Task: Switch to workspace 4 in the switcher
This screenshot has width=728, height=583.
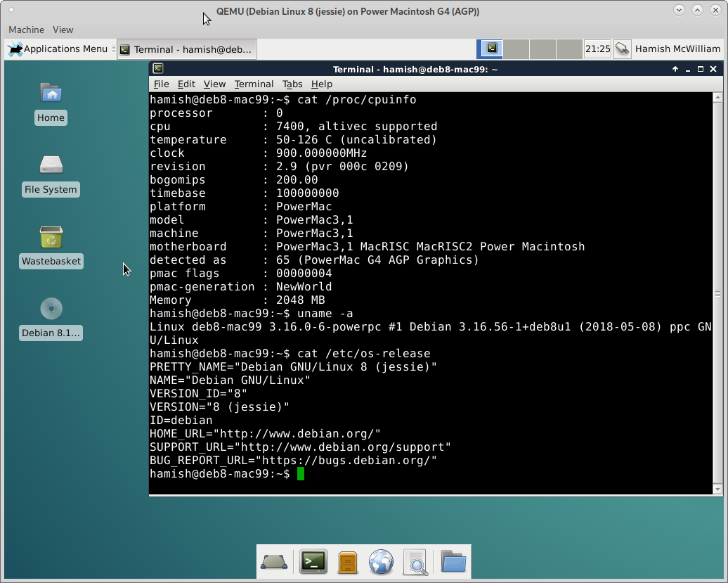Action: pyautogui.click(x=569, y=49)
